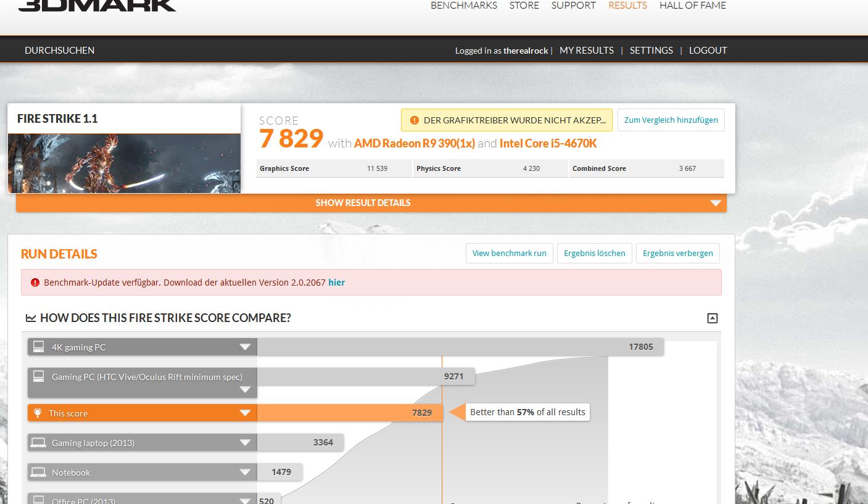
Task: Click Intel Core i5-4670K text
Action: point(548,144)
